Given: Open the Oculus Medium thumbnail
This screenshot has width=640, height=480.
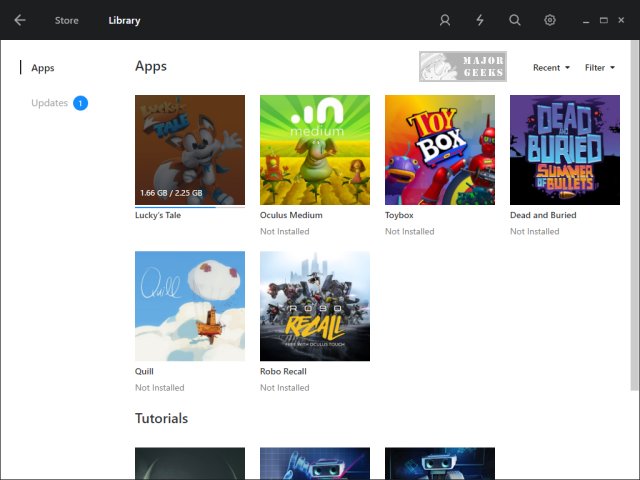Looking at the screenshot, I should point(315,150).
